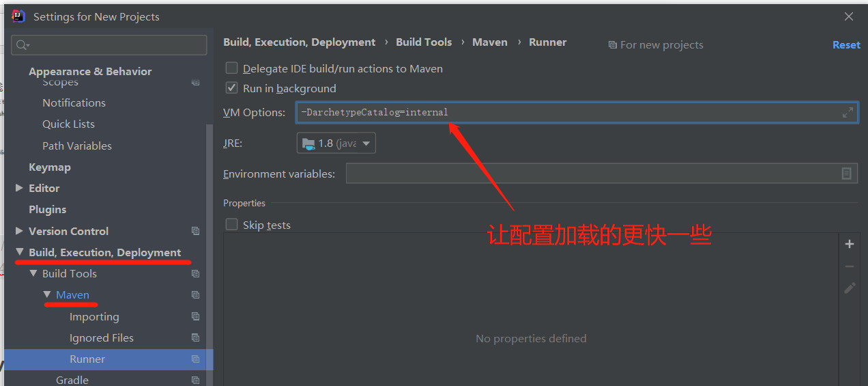Screen dimensions: 868x386
Task: Click the project-level icon beside Ignored Files
Action: pyautogui.click(x=196, y=337)
